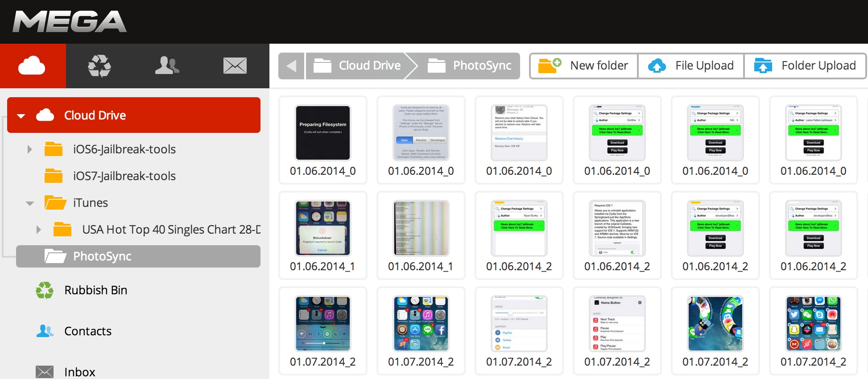Click the green Rubbish Bin recycle icon
This screenshot has width=868, height=379.
[45, 290]
